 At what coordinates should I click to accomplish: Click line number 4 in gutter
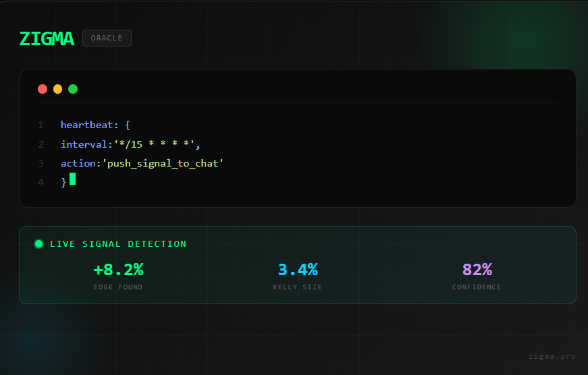41,183
